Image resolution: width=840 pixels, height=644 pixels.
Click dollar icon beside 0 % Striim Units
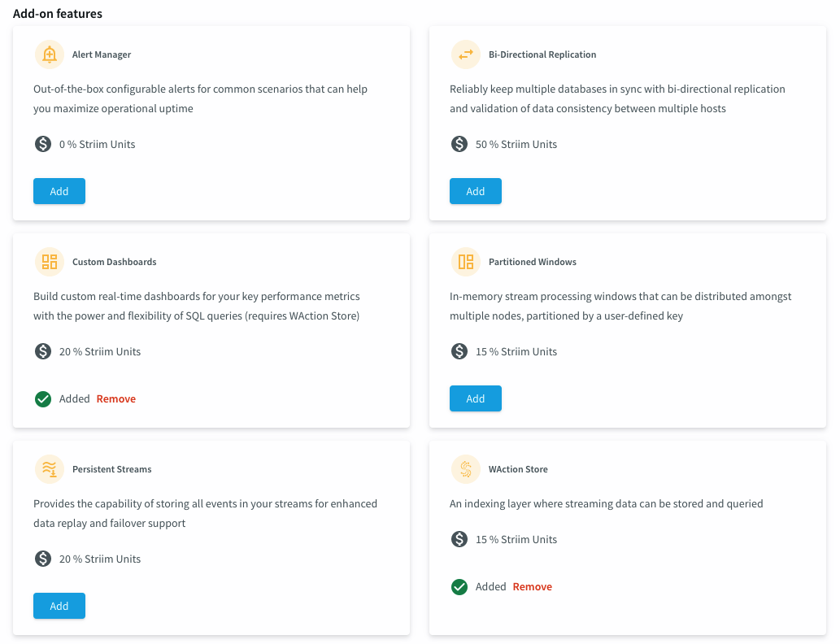point(43,144)
